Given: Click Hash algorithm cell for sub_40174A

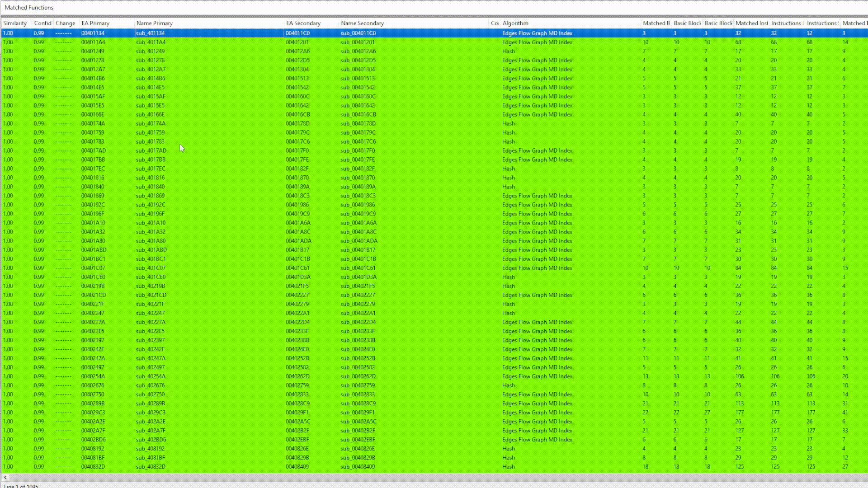Looking at the screenshot, I should pyautogui.click(x=509, y=123).
